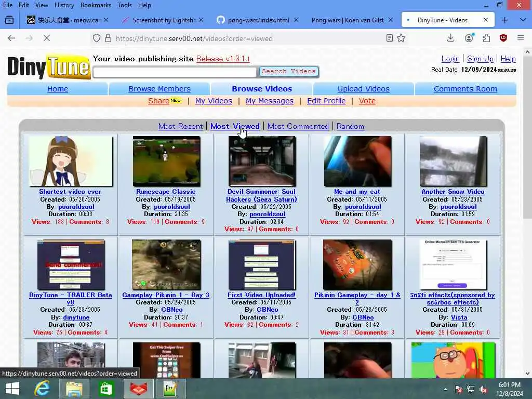Open First Video Uploaded! title link
Screen dimensions: 532x399
262,295
